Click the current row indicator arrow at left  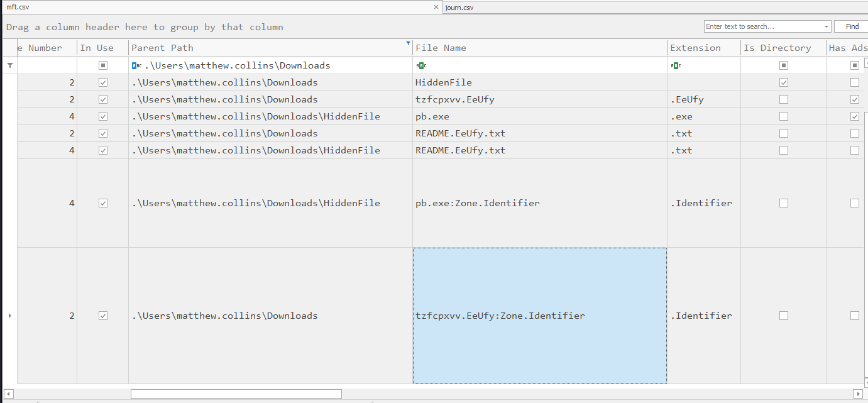(9, 316)
